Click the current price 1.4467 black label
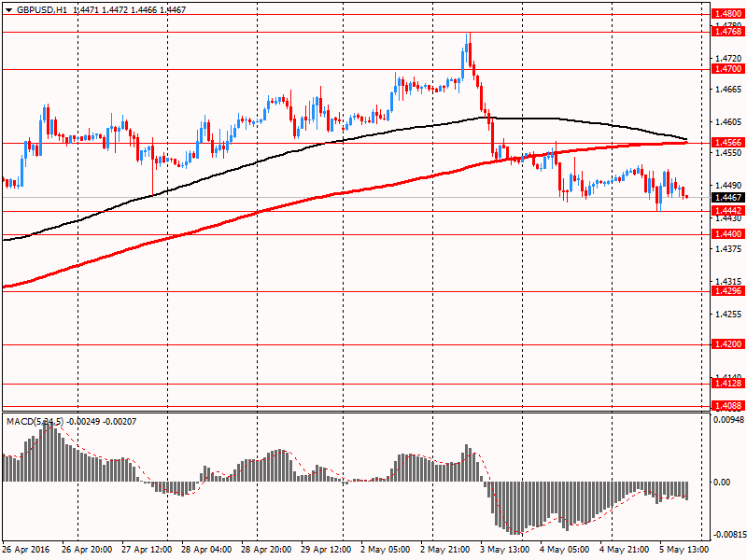This screenshot has width=747, height=560. (x=727, y=197)
